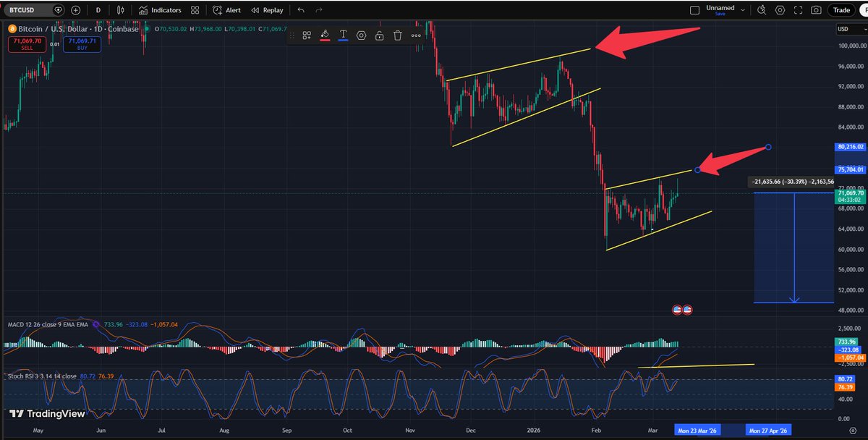Open more options in floating drawing toolbar
This screenshot has height=440, width=868.
click(415, 35)
